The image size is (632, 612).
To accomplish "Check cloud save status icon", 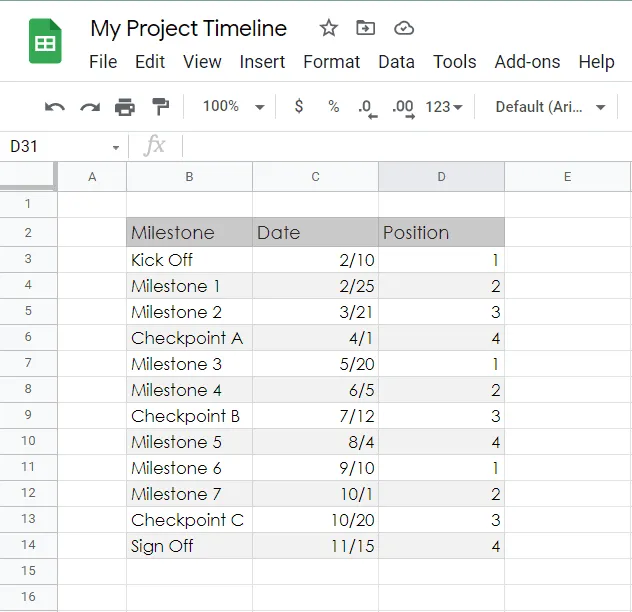I will [404, 28].
